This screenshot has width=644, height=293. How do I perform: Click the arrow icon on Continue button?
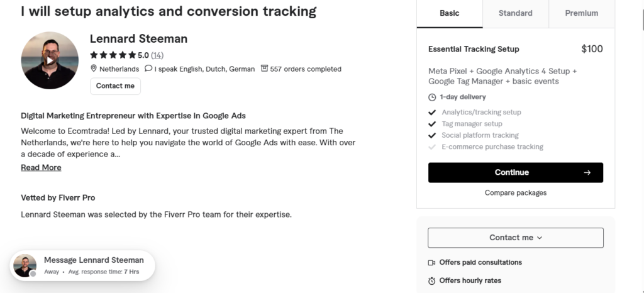pos(587,172)
